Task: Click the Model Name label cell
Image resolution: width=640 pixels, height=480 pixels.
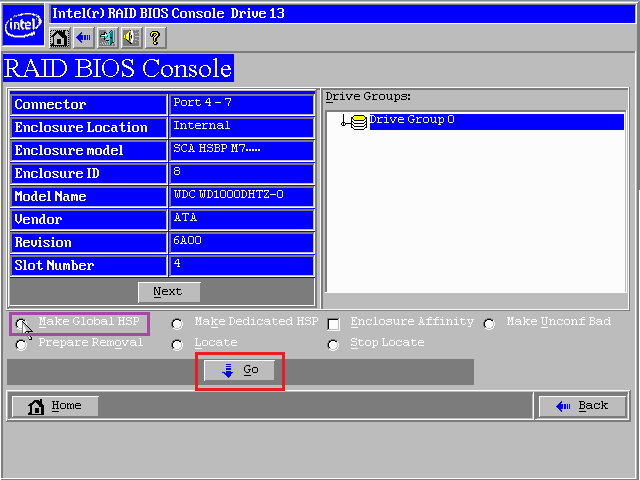Action: [x=89, y=197]
